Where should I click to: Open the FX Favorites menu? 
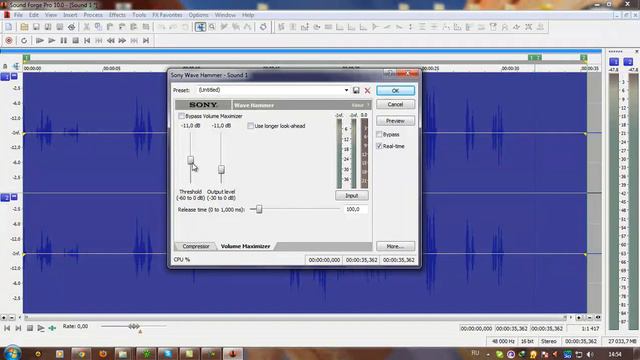click(x=167, y=15)
